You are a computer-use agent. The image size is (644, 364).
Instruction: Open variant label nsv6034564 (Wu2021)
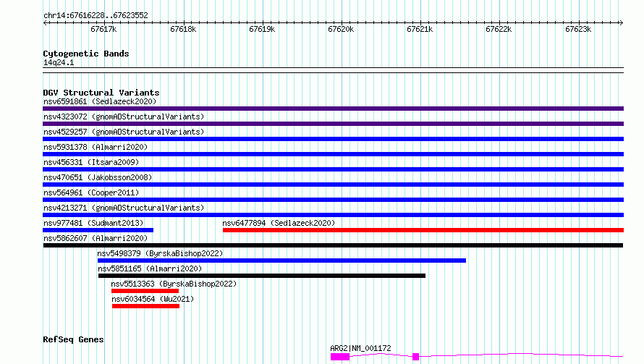[153, 299]
